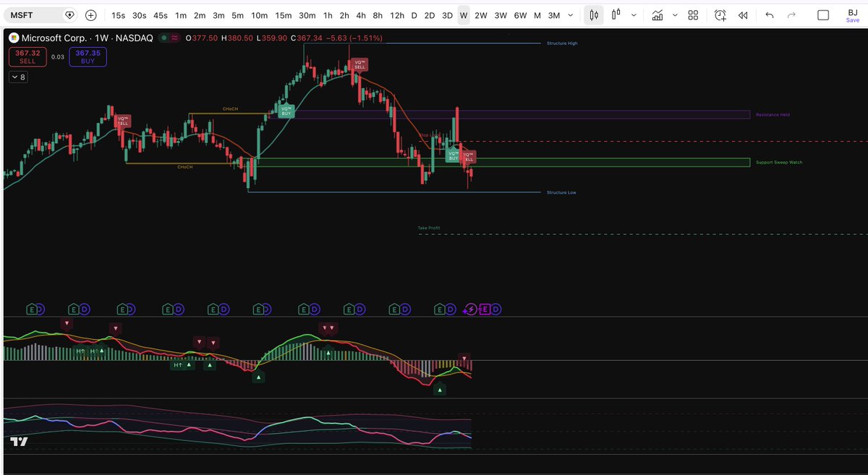Expand the interval list chevron after 3M

571,15
